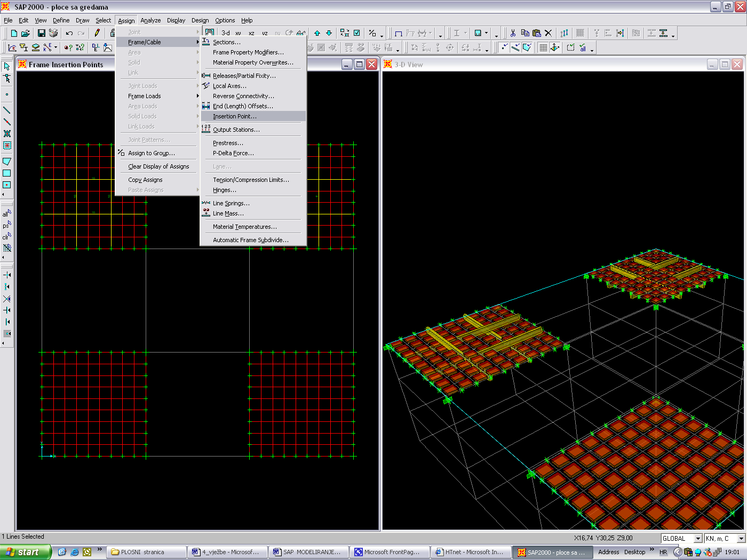Image resolution: width=747 pixels, height=560 pixels.
Task: Click the Select All 'all' icon
Action: tap(7, 213)
